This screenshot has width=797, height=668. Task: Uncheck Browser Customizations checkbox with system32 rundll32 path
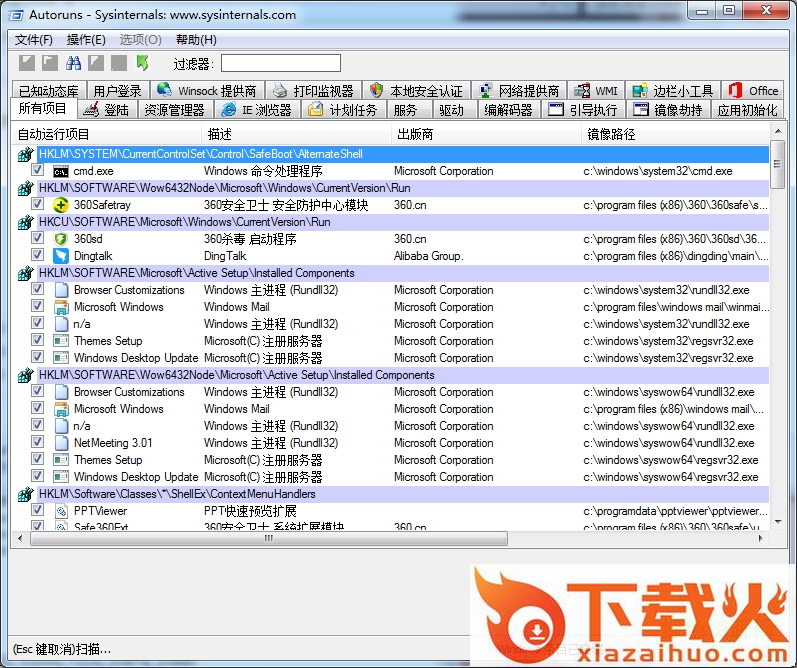[37, 289]
